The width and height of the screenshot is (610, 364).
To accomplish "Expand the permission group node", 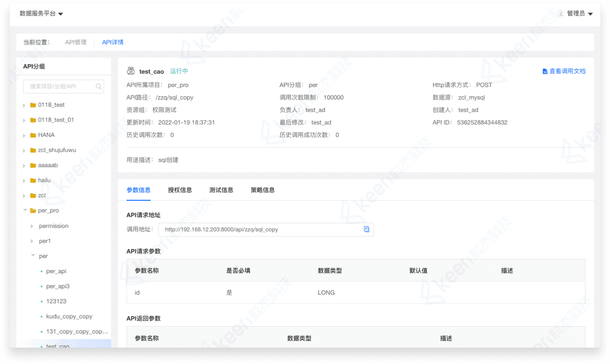I will coord(33,226).
